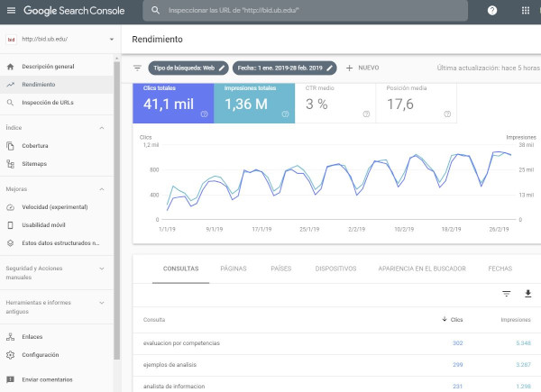
Task: Click the 302 clicks value
Action: (457, 343)
